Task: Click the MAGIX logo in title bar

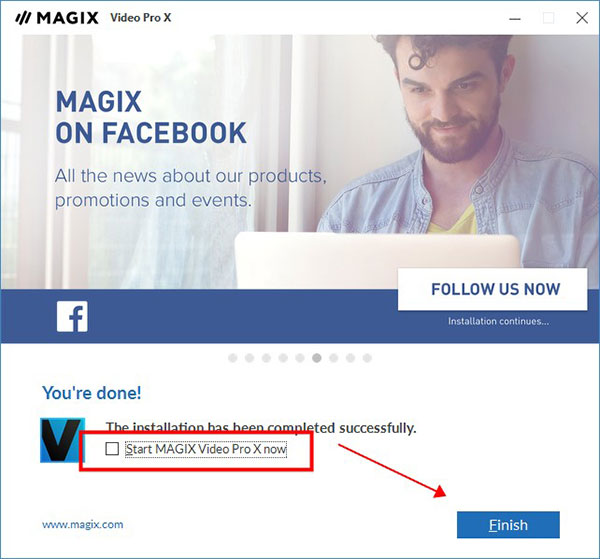Action: coord(57,18)
